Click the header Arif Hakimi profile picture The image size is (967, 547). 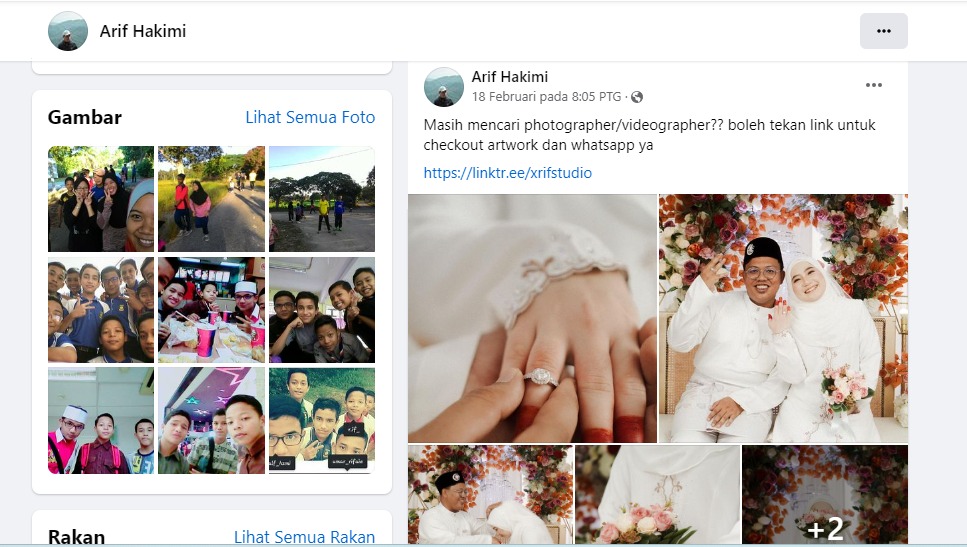point(68,31)
